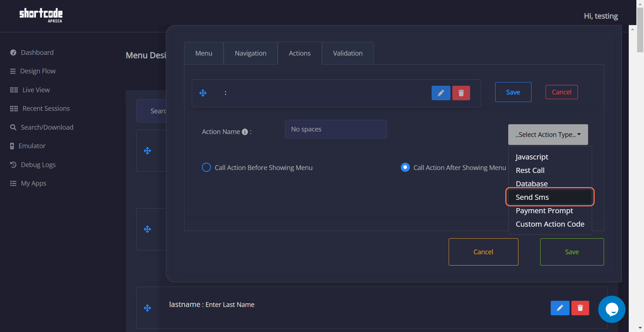
Task: Click the second background move handle above the lastname row
Action: (147, 229)
